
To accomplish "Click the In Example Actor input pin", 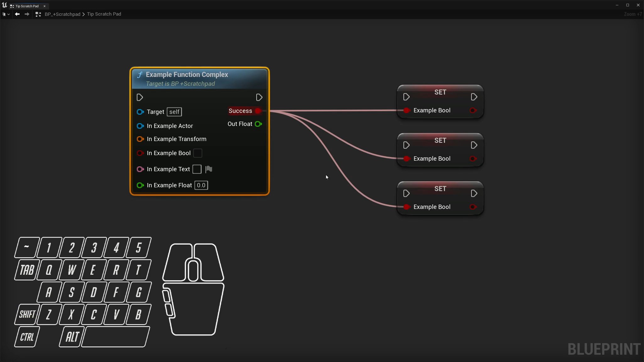I will [x=140, y=126].
